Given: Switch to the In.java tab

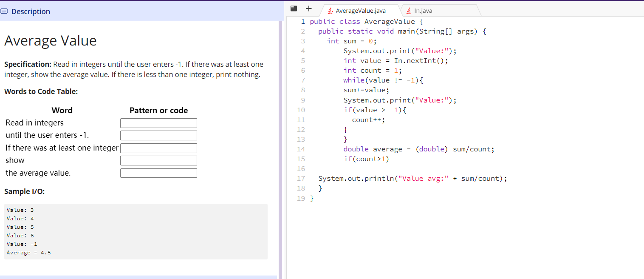Looking at the screenshot, I should click(441, 11).
